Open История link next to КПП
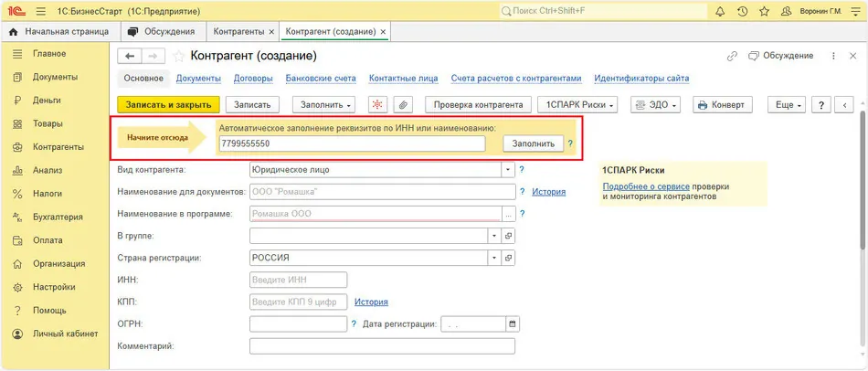Screen dimensions: 868x371 pos(371,302)
